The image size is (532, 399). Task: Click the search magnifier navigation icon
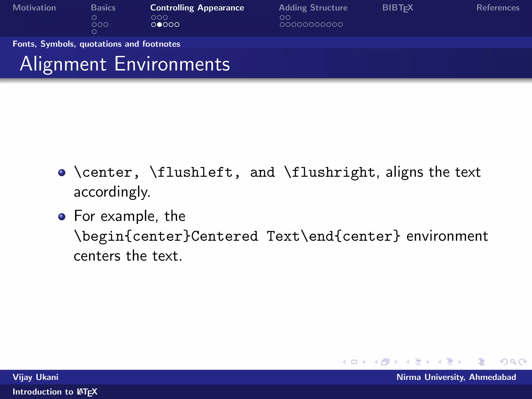pyautogui.click(x=513, y=362)
